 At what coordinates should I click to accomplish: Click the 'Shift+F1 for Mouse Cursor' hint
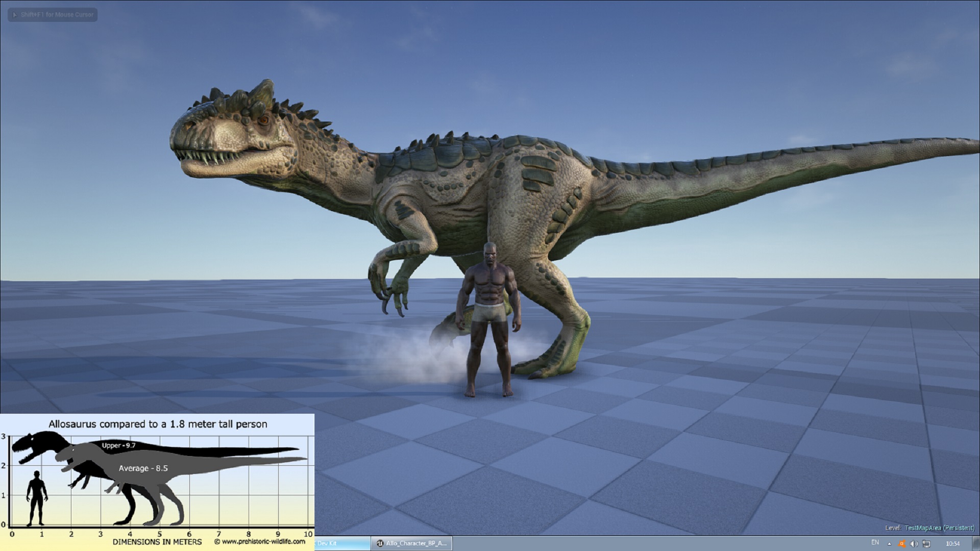[53, 15]
